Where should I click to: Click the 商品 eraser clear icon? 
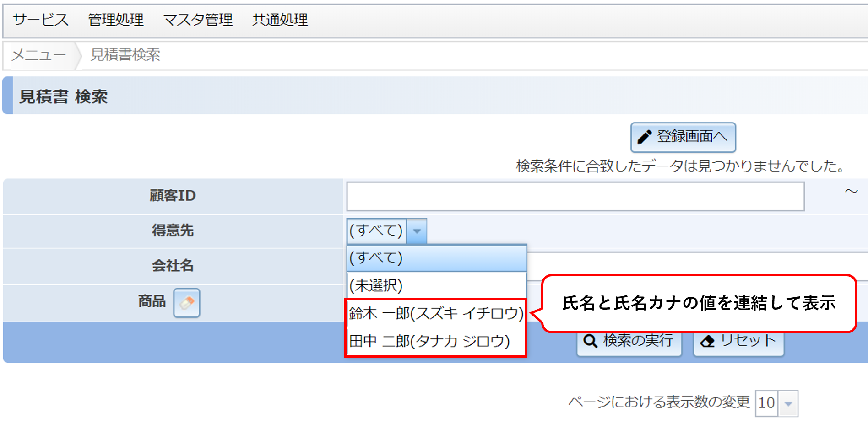[x=187, y=302]
